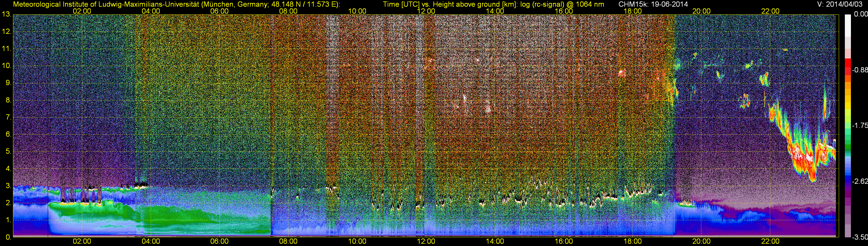Click the 22:00 label on the bottom time axis
Viewport: 868px width, 246px height.
[770, 241]
